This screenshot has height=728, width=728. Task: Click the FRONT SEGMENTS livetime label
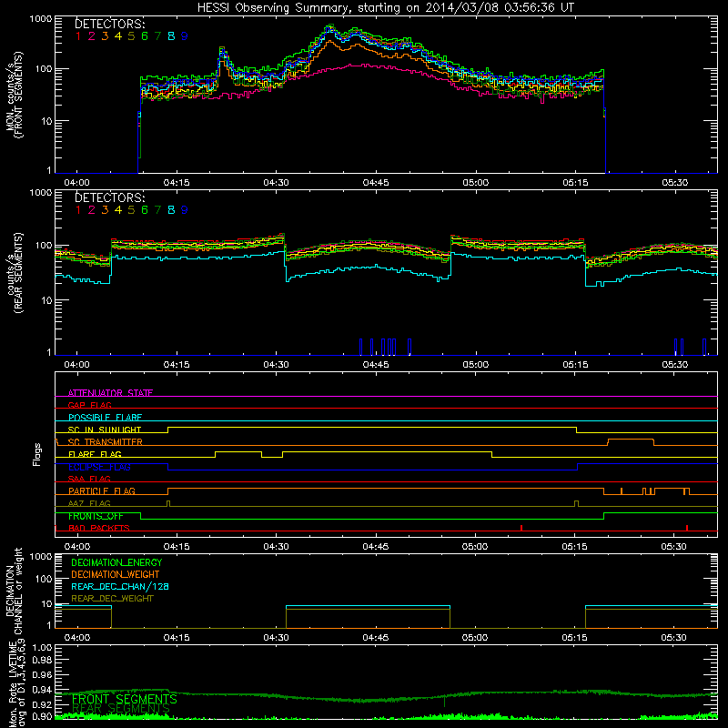coord(125,699)
